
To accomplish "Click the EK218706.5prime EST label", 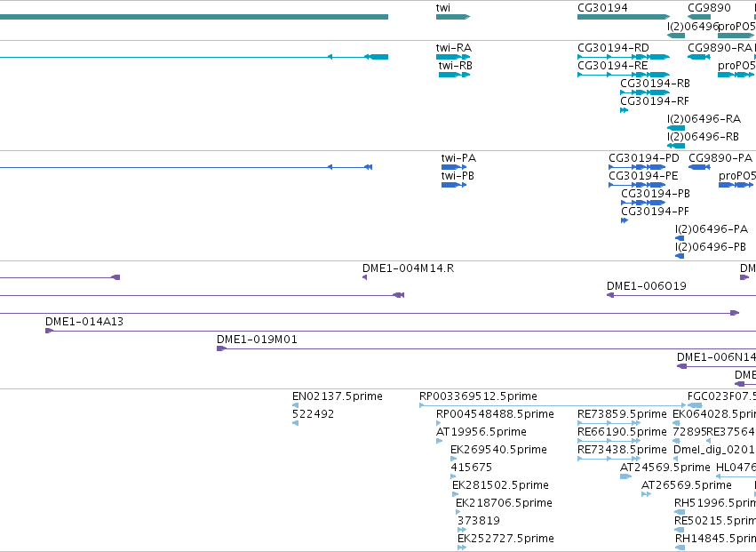I will pyautogui.click(x=504, y=503).
